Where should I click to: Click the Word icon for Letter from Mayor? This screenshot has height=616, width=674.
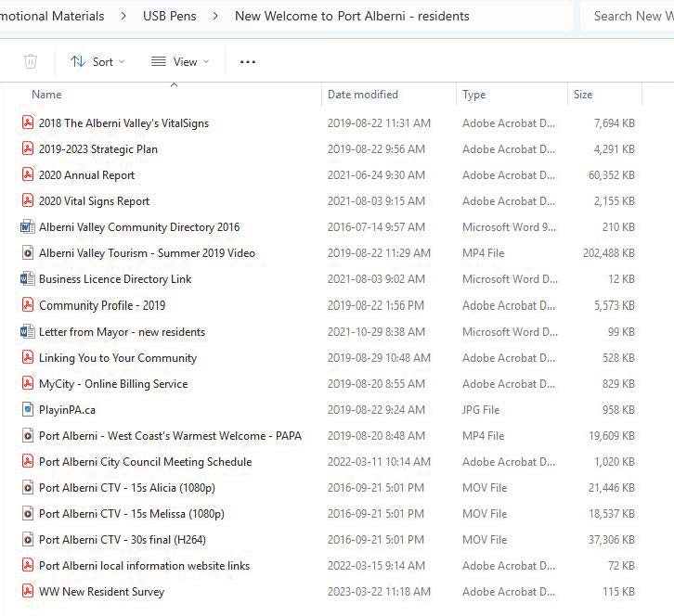click(x=28, y=331)
